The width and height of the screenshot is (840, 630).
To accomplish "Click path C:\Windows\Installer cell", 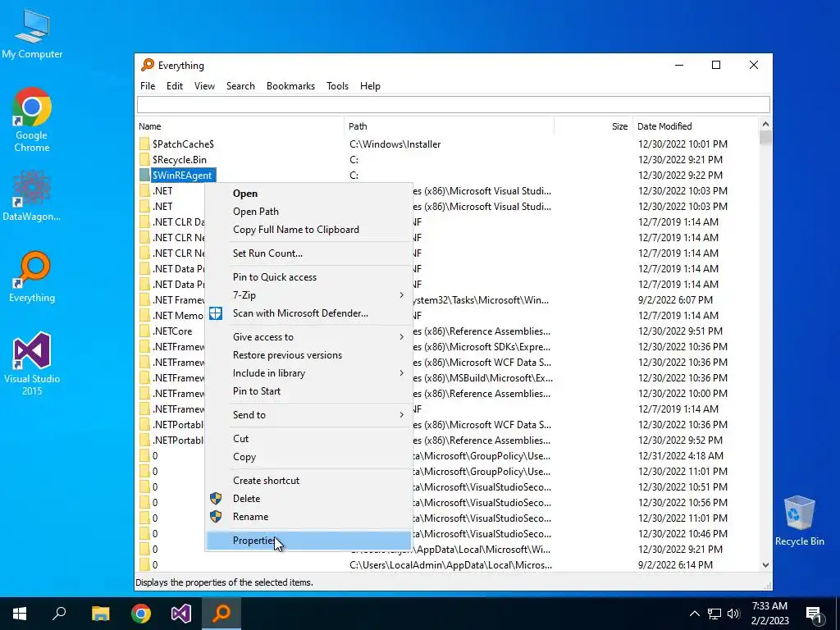I will (395, 144).
